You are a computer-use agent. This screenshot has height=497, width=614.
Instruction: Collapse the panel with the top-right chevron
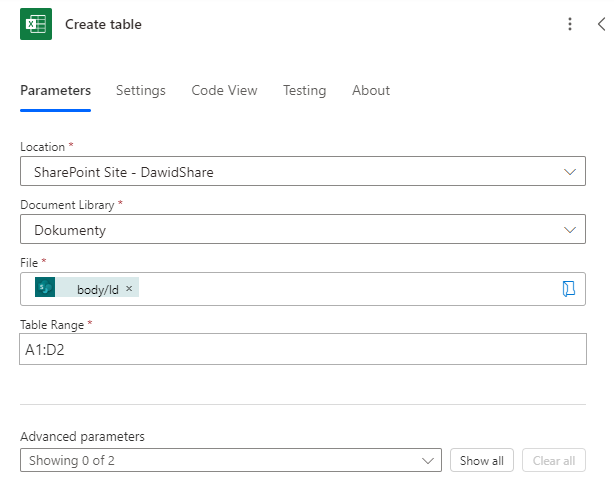coord(602,24)
